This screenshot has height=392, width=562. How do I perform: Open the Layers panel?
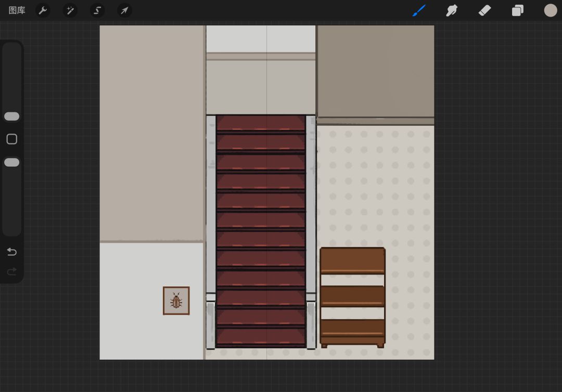coord(518,10)
